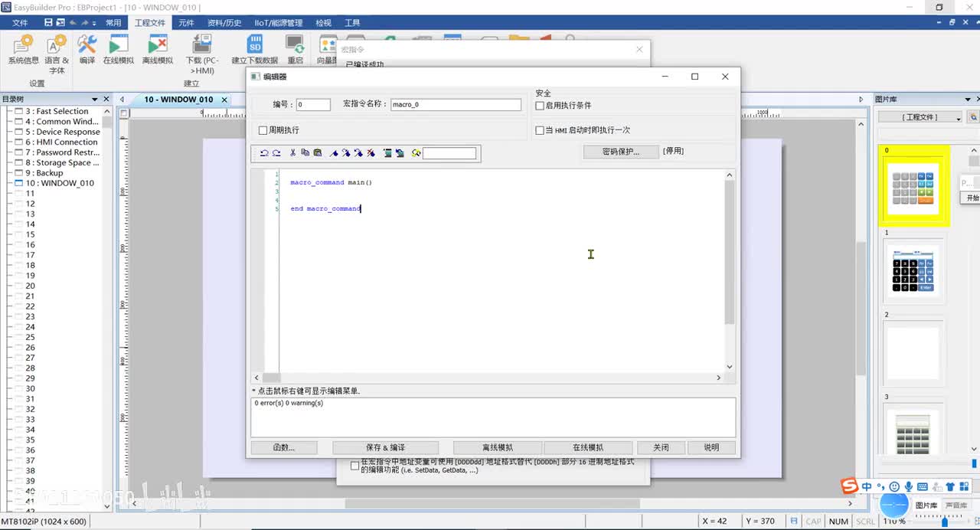Switch to 工具 ribbon tab
This screenshot has height=530, width=980.
(352, 23)
